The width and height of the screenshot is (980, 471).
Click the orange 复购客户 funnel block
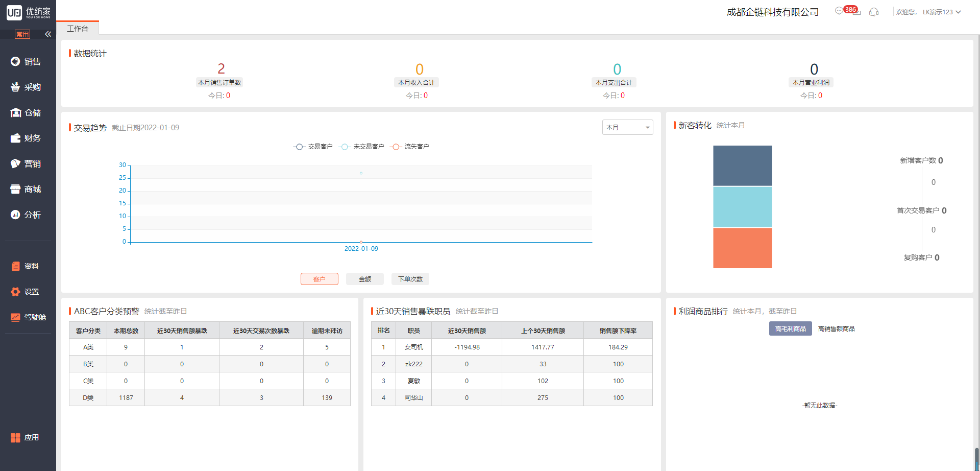[742, 248]
